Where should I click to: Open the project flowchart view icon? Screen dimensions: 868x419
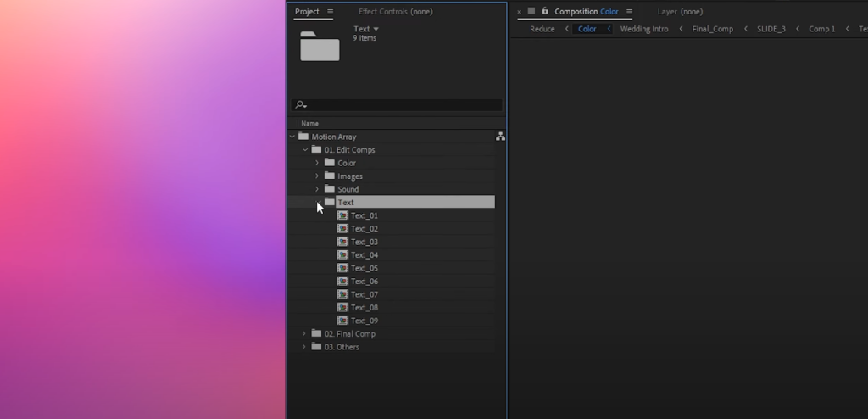[x=500, y=137]
